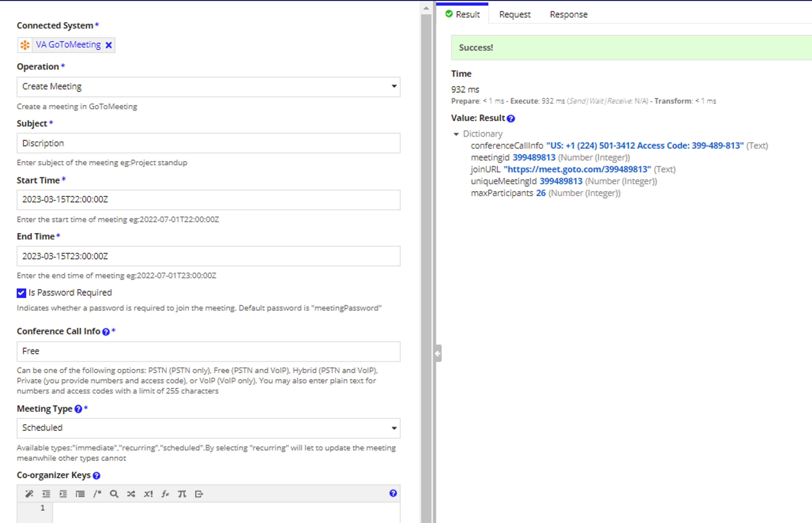Click the VA GoToMeeting system icon
The height and width of the screenshot is (523, 812).
(x=25, y=45)
